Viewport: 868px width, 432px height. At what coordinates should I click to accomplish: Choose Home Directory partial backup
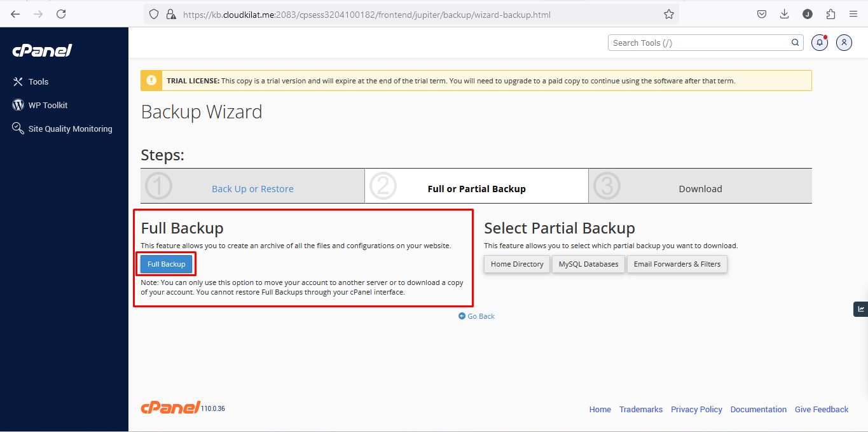pyautogui.click(x=517, y=264)
